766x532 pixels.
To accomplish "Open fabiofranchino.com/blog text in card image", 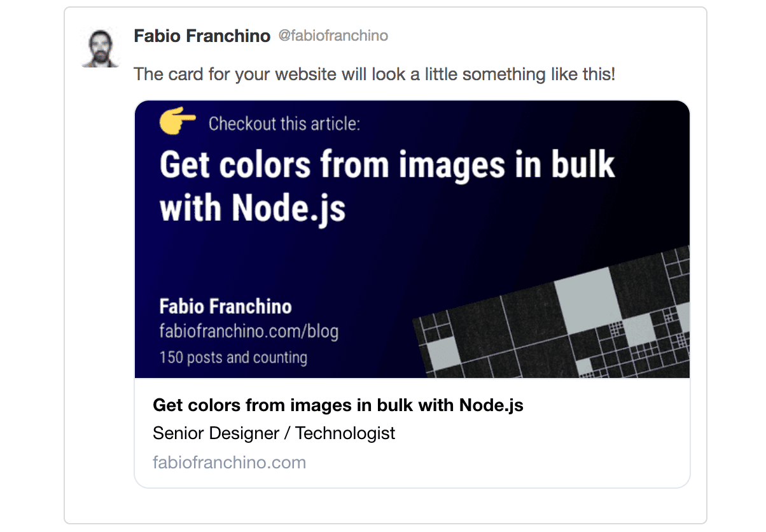I will (249, 332).
